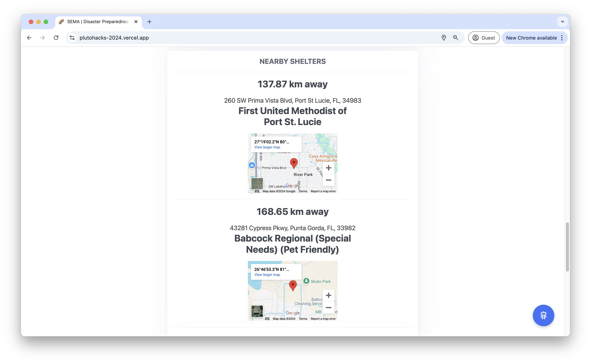Click the location pin icon in address bar

pos(444,38)
